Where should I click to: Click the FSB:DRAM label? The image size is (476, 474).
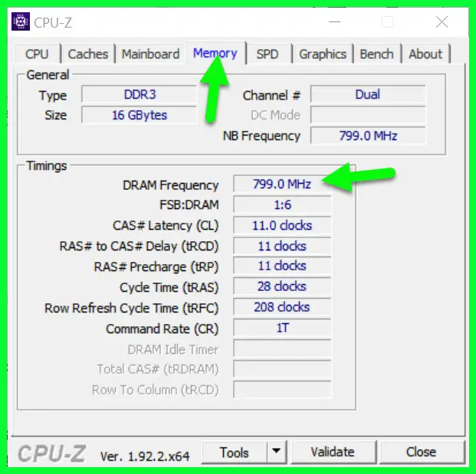(189, 205)
